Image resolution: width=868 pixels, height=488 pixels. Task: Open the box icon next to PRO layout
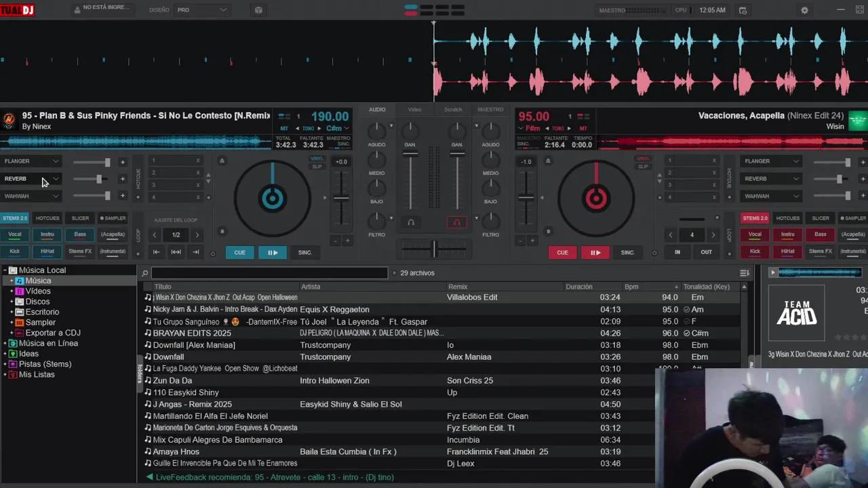tap(258, 10)
